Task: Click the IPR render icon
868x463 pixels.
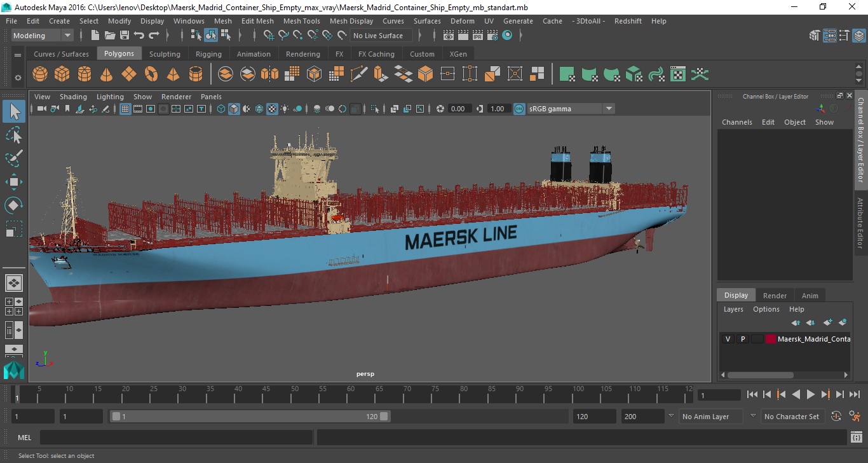Action: click(x=477, y=36)
